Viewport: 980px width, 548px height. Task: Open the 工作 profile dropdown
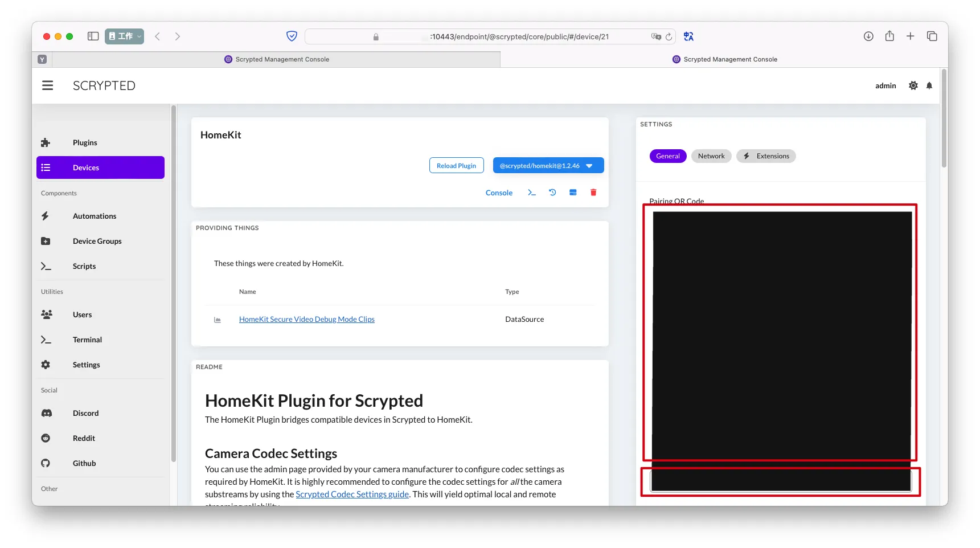point(124,36)
